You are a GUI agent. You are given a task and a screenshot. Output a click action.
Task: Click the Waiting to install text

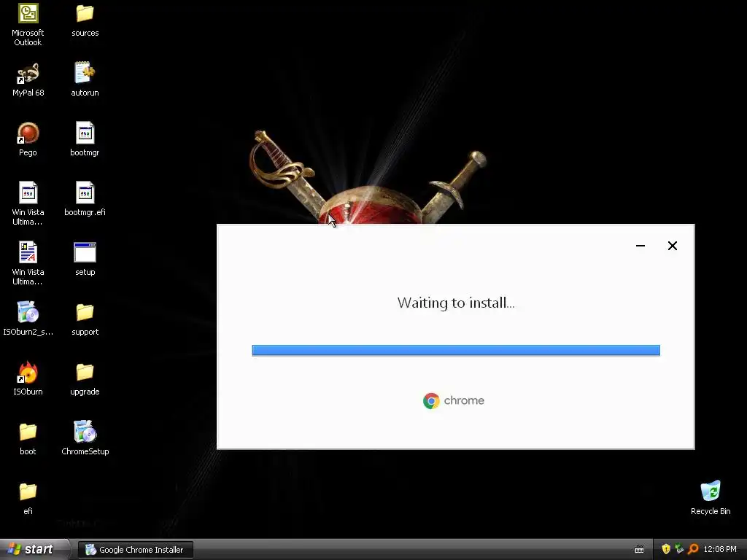(x=456, y=303)
